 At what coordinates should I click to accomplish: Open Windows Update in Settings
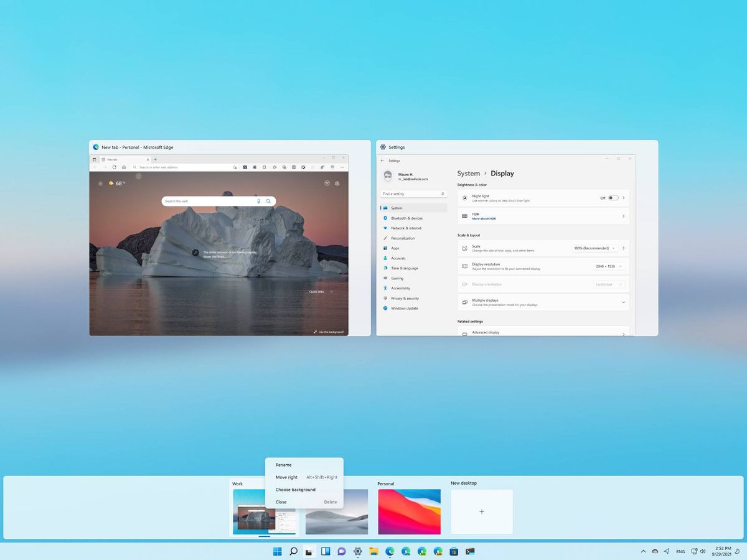[403, 309]
